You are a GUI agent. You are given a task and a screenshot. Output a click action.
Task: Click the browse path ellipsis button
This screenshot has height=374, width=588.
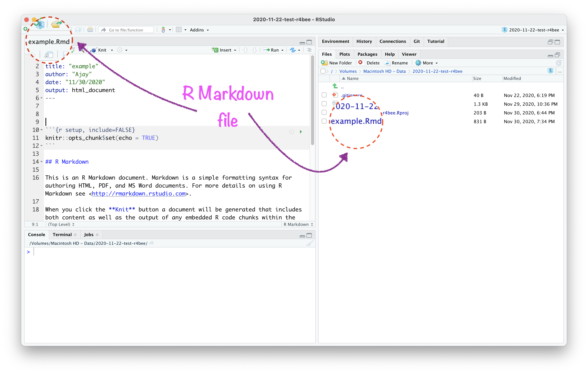pos(560,71)
